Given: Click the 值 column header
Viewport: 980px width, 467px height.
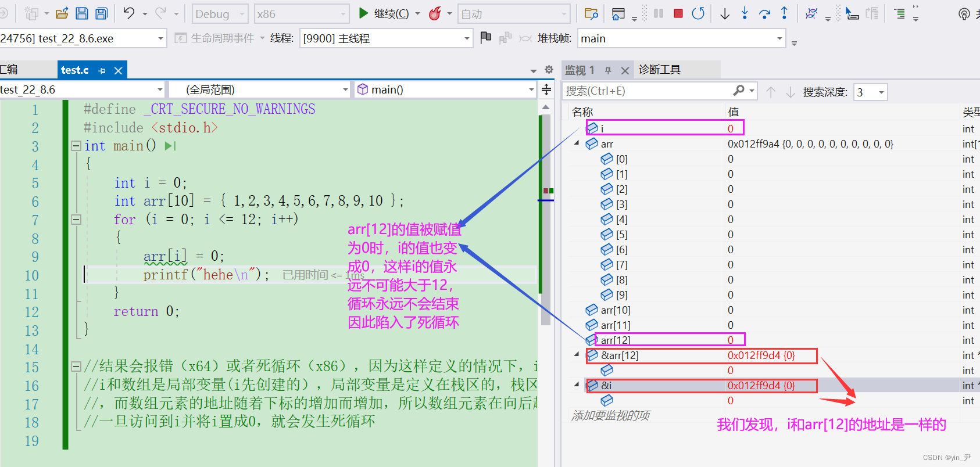Looking at the screenshot, I should point(734,112).
